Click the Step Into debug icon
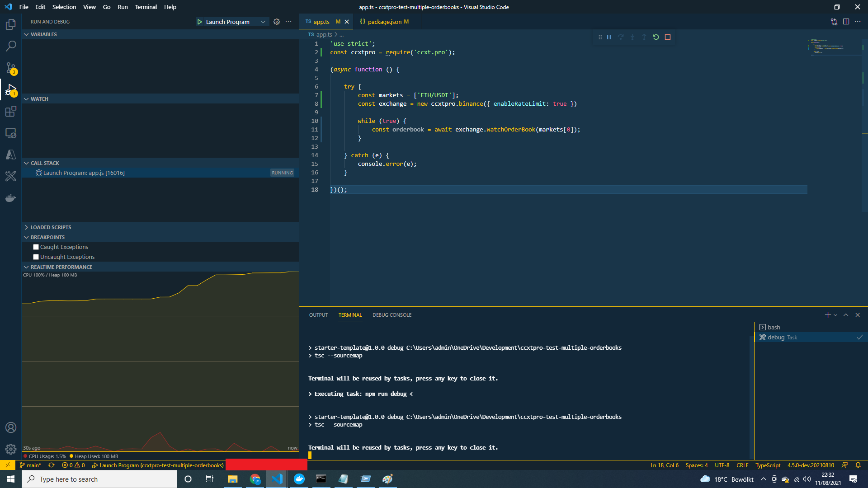Screen dimensions: 868x488 point(632,37)
